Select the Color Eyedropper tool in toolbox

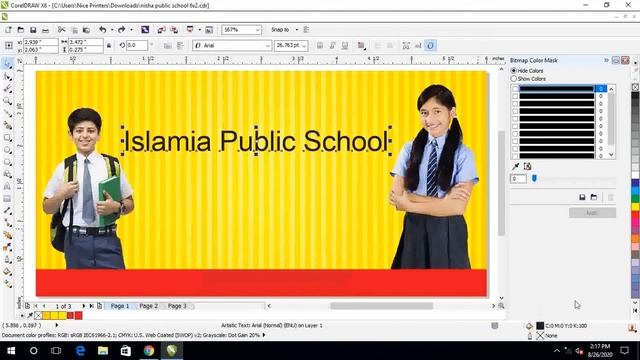7,247
